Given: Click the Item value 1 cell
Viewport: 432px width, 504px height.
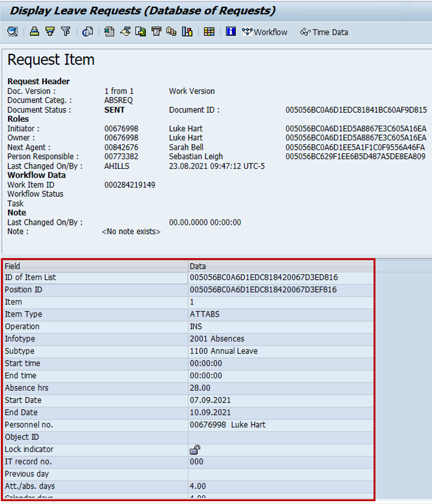Looking at the screenshot, I should pyautogui.click(x=281, y=302).
